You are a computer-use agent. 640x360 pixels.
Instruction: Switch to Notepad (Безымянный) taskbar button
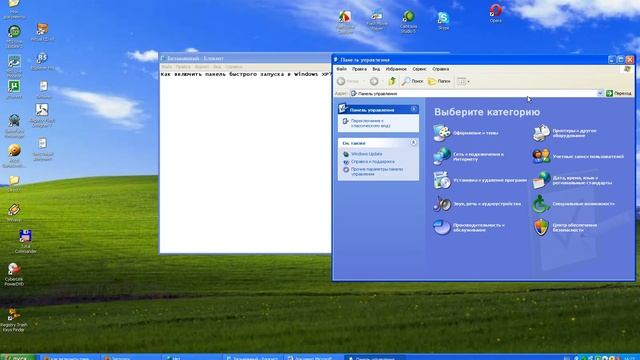click(x=252, y=358)
